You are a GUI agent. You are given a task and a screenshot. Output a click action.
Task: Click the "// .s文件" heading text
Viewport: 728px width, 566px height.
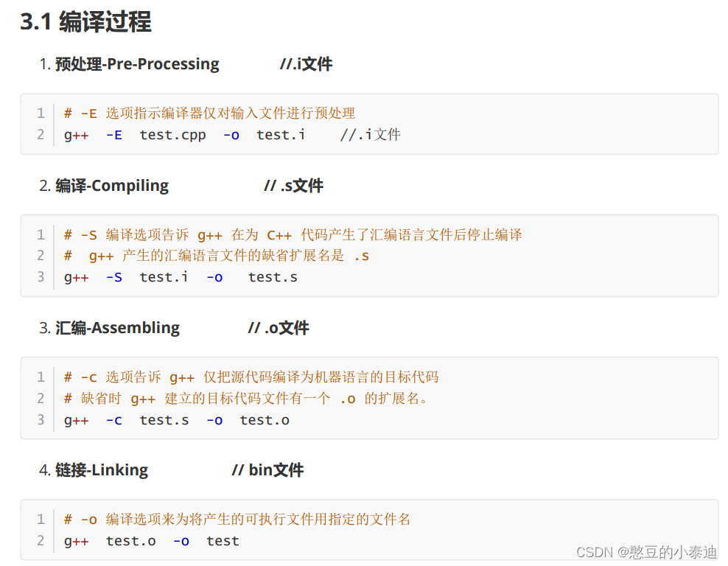click(x=293, y=186)
